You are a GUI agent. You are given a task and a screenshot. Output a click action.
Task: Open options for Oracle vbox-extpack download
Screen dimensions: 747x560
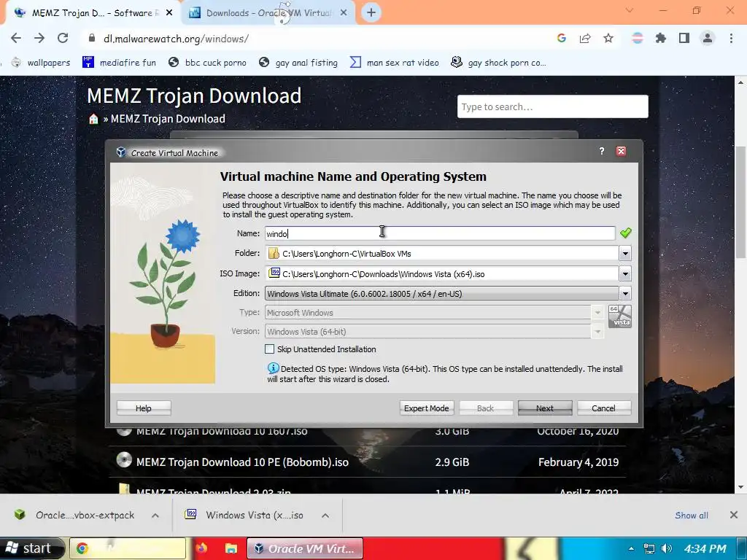(x=155, y=516)
